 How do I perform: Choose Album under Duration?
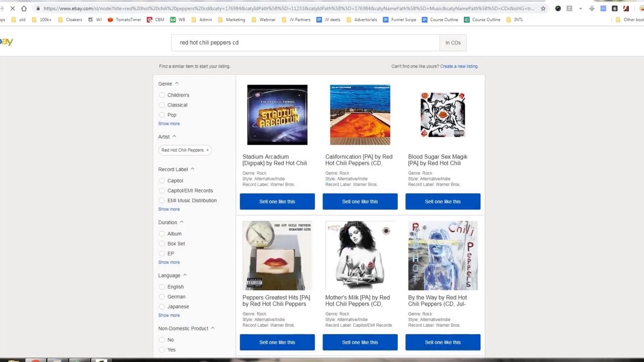coord(162,234)
